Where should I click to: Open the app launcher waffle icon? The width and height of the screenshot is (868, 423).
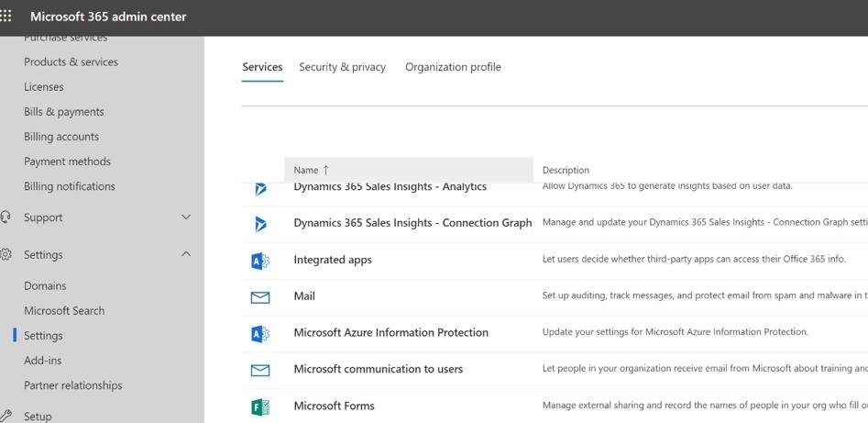tap(5, 17)
